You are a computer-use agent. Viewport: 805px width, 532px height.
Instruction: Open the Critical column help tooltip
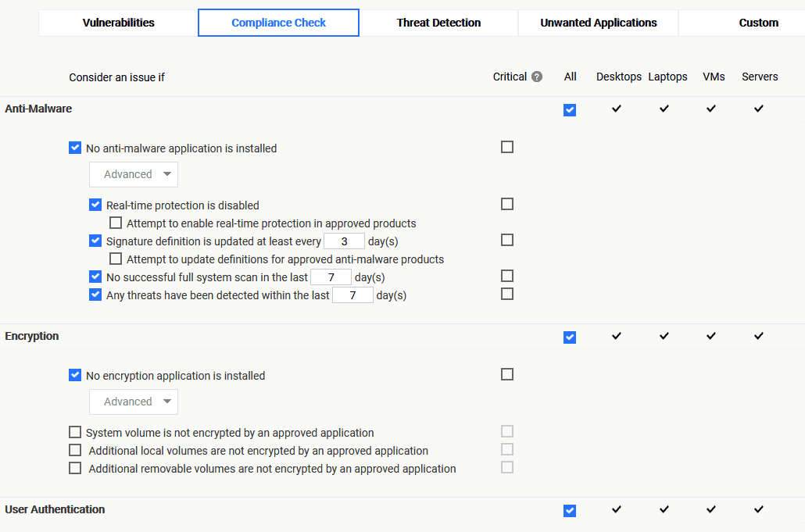[x=537, y=77]
